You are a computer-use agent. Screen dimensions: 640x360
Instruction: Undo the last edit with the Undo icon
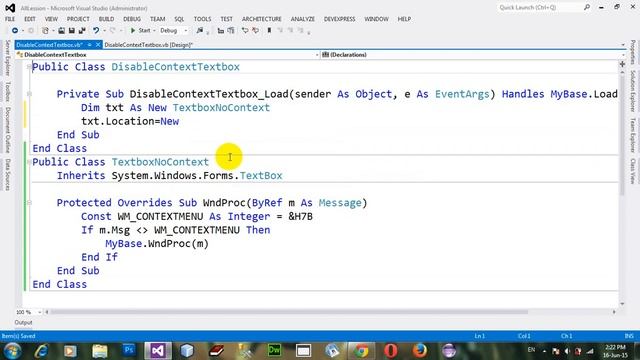[x=96, y=31]
